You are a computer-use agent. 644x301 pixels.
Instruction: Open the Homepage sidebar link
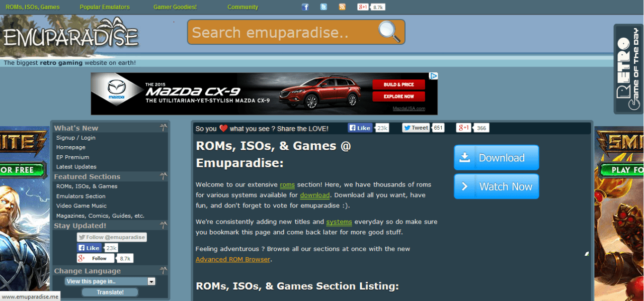(71, 147)
